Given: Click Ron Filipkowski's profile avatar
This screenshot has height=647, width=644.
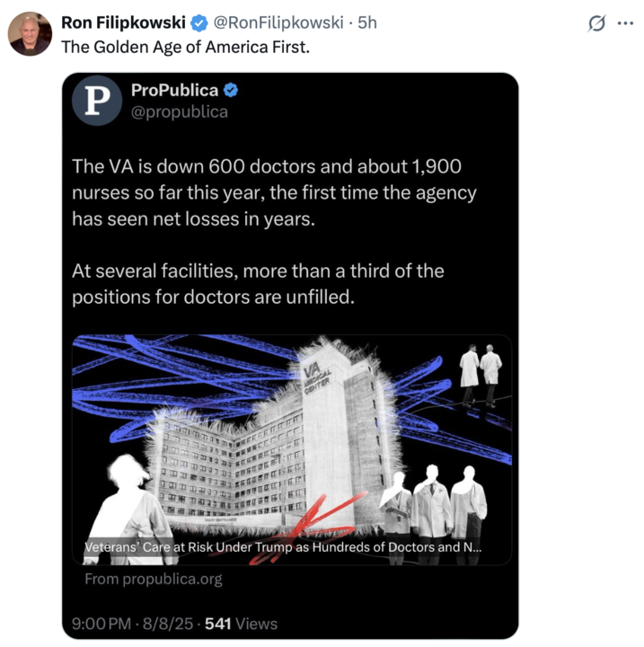Looking at the screenshot, I should click(30, 34).
